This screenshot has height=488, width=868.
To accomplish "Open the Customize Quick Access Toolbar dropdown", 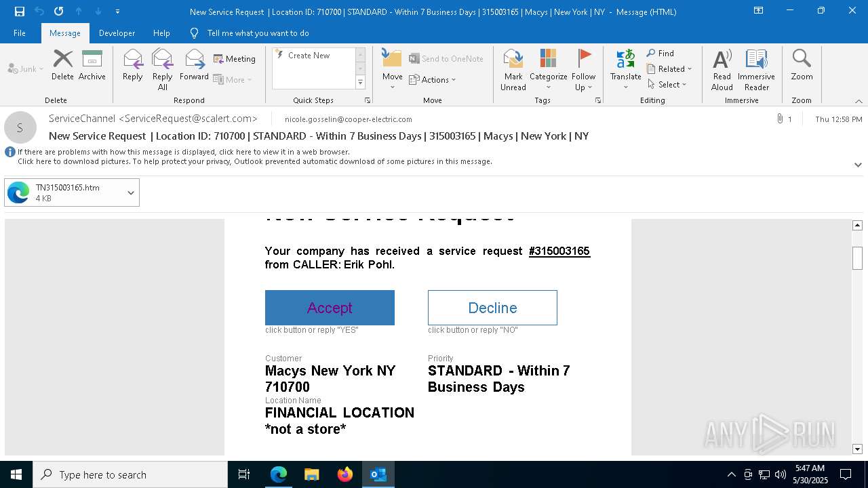I will [117, 12].
